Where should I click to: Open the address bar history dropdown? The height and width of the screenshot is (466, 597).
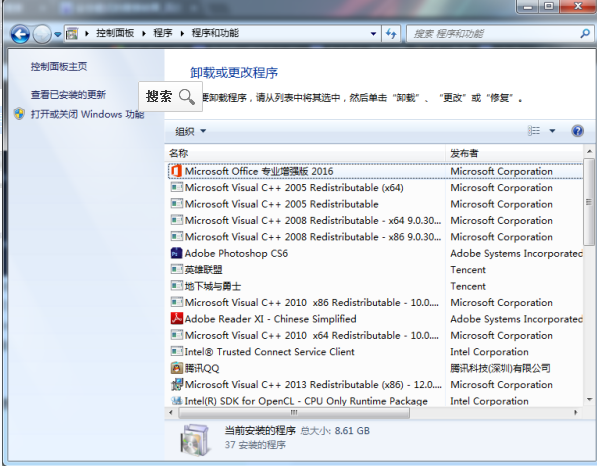click(374, 34)
